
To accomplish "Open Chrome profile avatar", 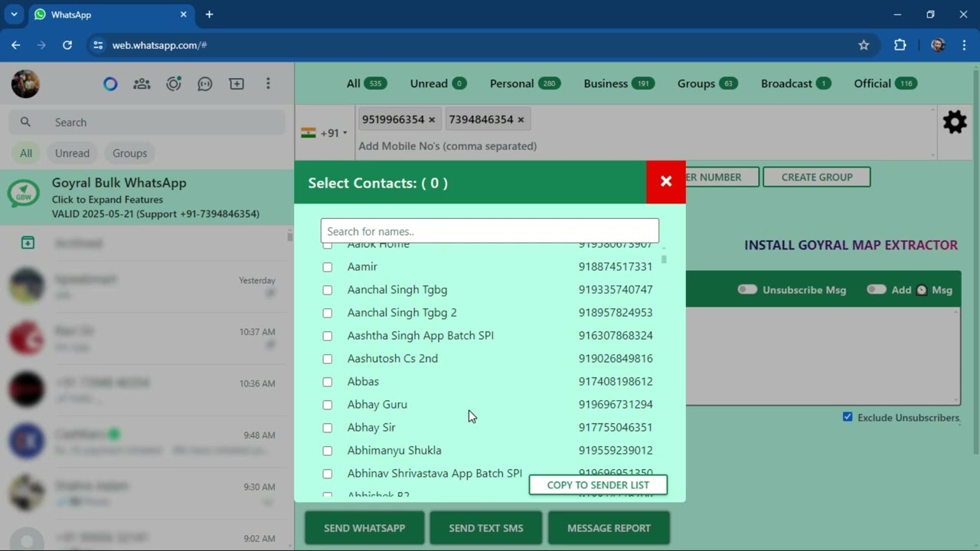I will click(938, 45).
